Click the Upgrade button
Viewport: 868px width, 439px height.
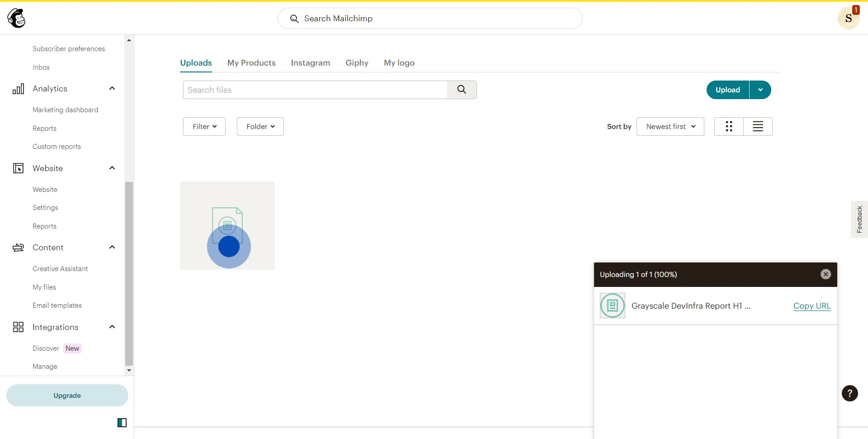pyautogui.click(x=67, y=396)
